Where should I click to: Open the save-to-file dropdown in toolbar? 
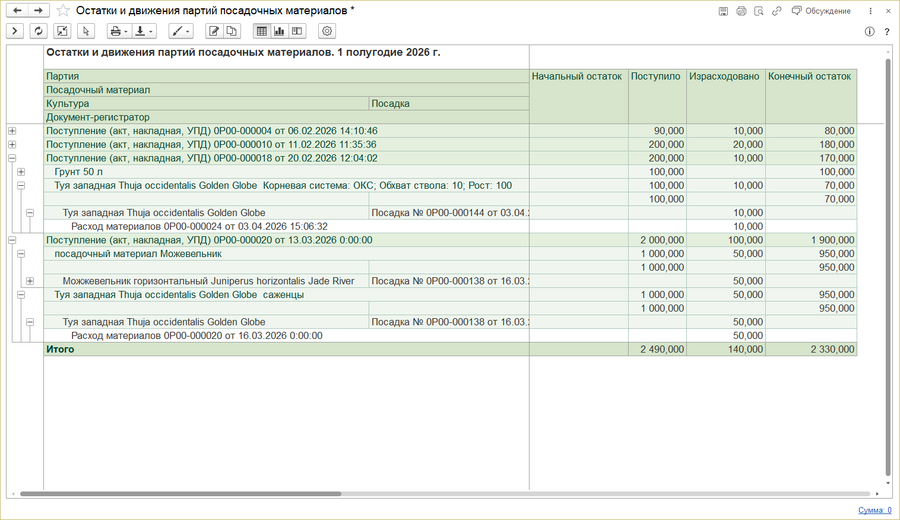tap(143, 31)
